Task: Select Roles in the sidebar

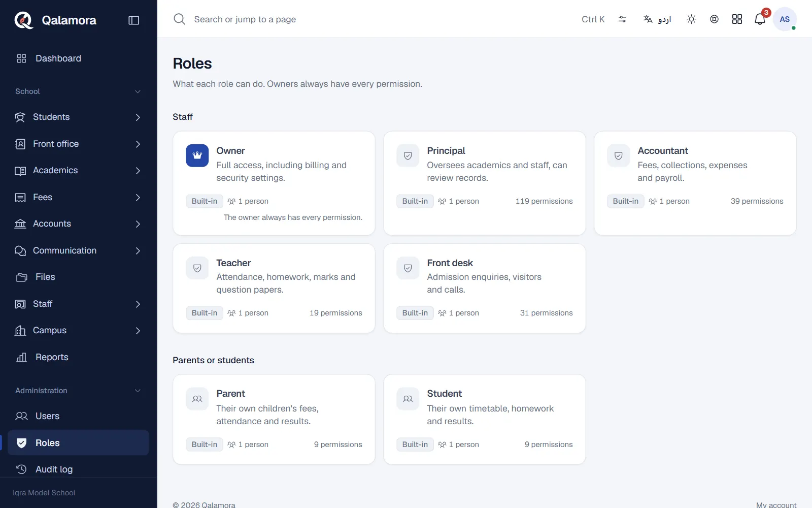Action: click(78, 443)
